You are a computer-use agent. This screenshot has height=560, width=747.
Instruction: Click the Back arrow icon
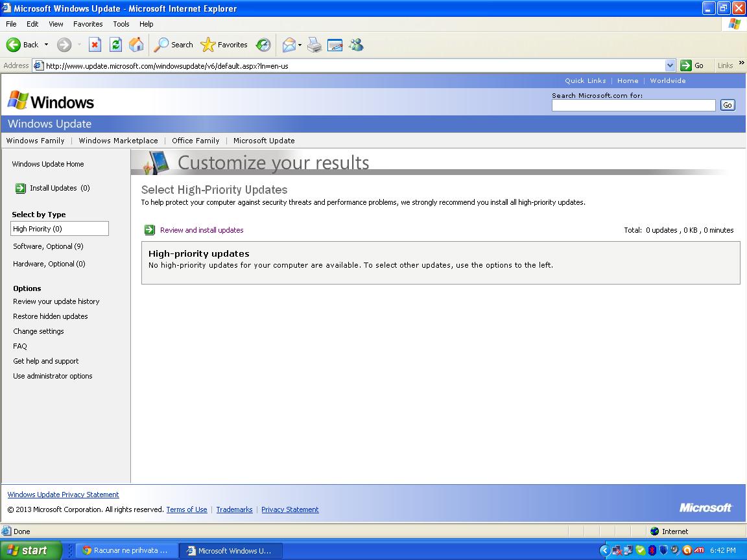click(14, 45)
